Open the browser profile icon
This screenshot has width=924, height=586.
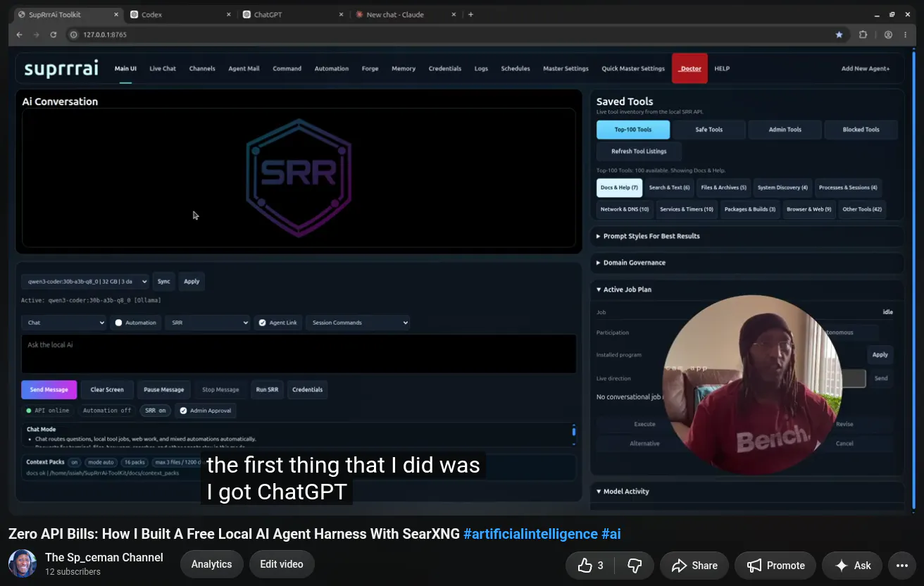click(x=888, y=35)
